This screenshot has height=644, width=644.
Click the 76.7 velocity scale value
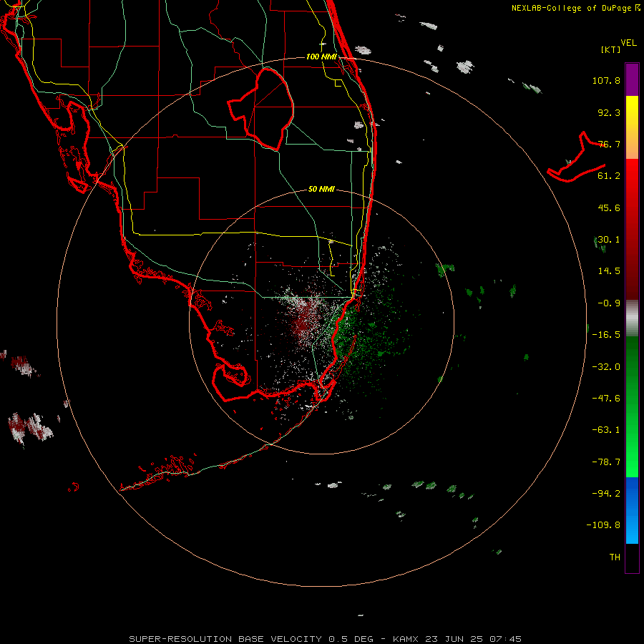tap(609, 144)
